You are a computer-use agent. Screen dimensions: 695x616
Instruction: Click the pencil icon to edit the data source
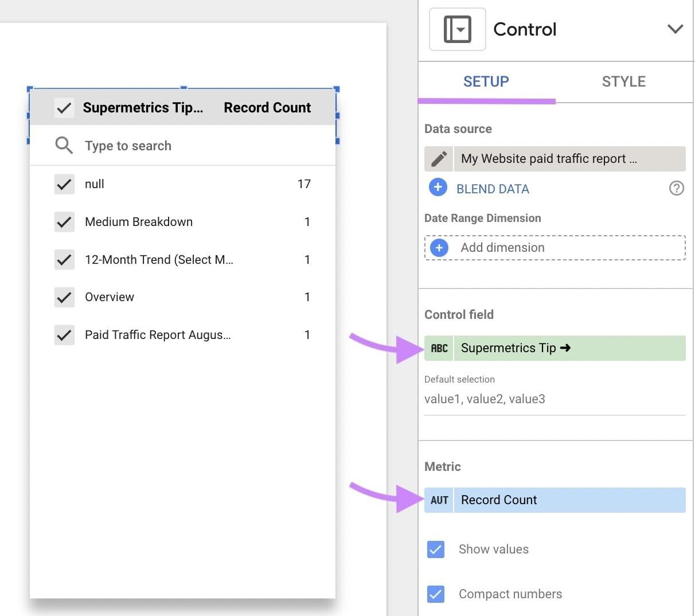438,159
